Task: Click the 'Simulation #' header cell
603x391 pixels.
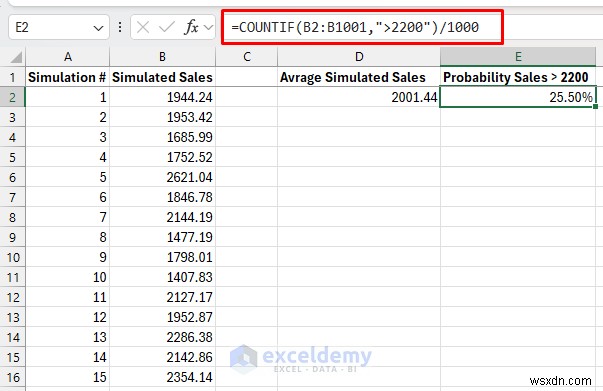Action: [68, 77]
